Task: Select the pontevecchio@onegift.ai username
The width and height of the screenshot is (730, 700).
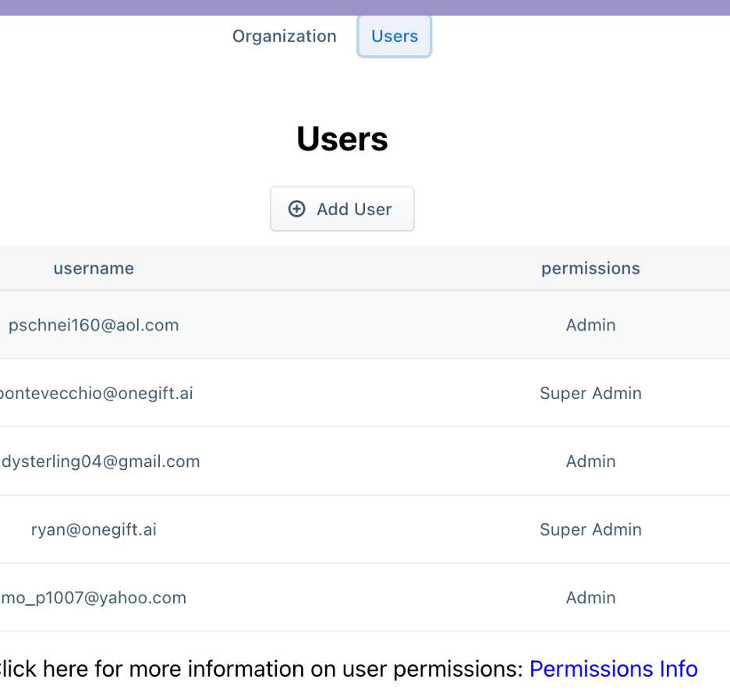Action: (x=97, y=394)
